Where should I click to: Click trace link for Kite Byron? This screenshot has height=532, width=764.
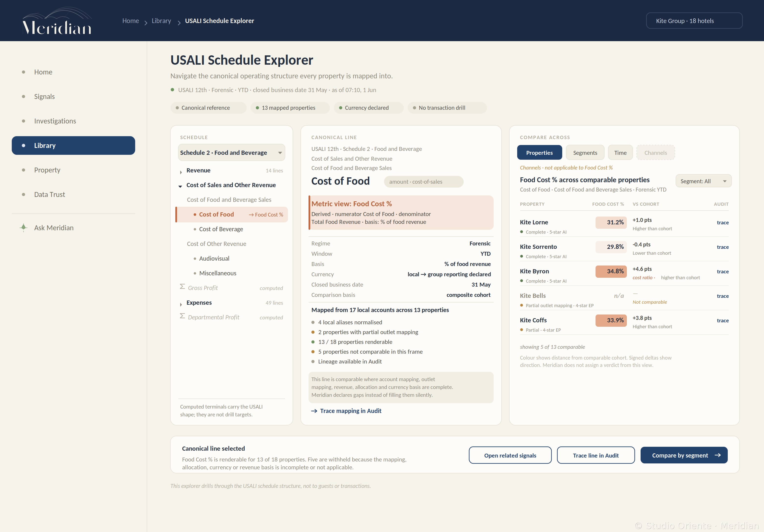coord(722,271)
